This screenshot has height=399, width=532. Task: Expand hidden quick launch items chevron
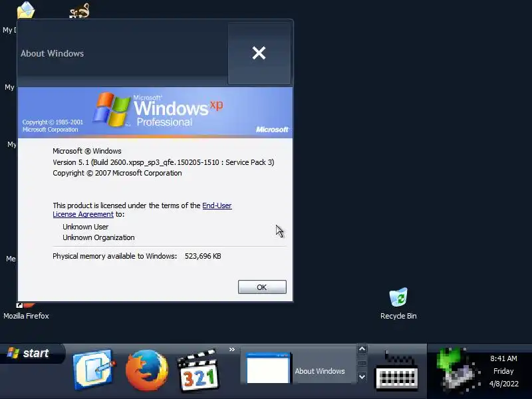click(231, 350)
